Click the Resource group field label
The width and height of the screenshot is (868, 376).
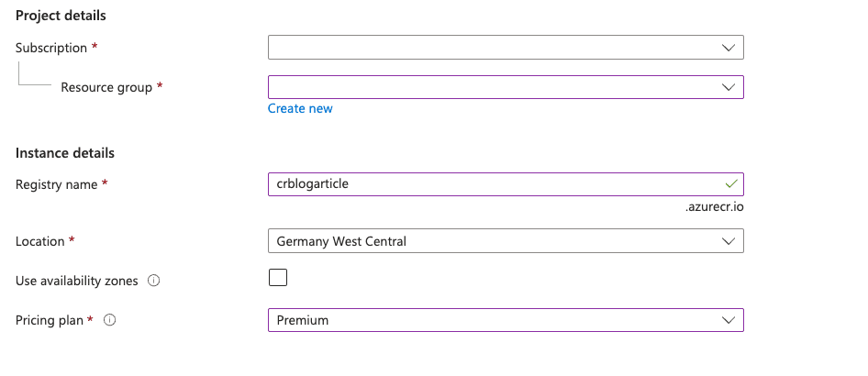click(106, 87)
